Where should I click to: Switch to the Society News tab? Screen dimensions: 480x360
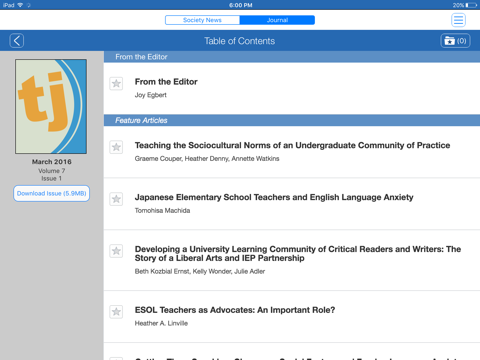(x=202, y=20)
